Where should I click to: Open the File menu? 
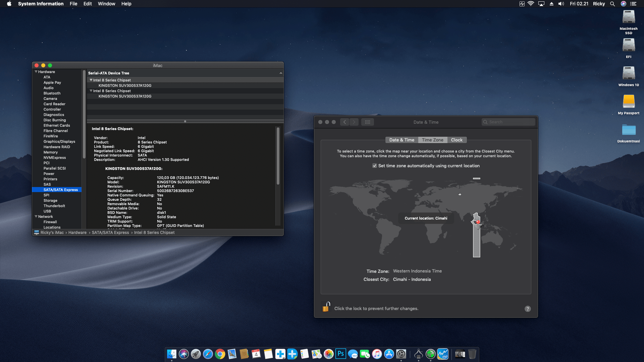(73, 4)
